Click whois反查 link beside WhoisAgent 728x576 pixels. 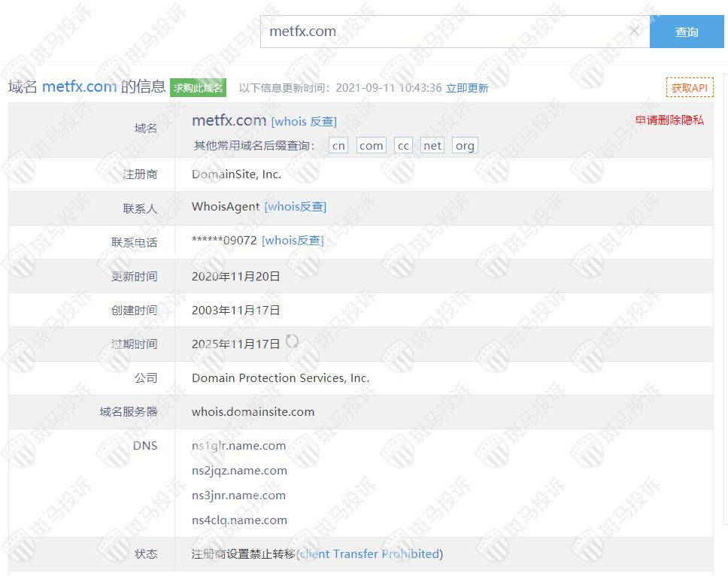coord(296,207)
